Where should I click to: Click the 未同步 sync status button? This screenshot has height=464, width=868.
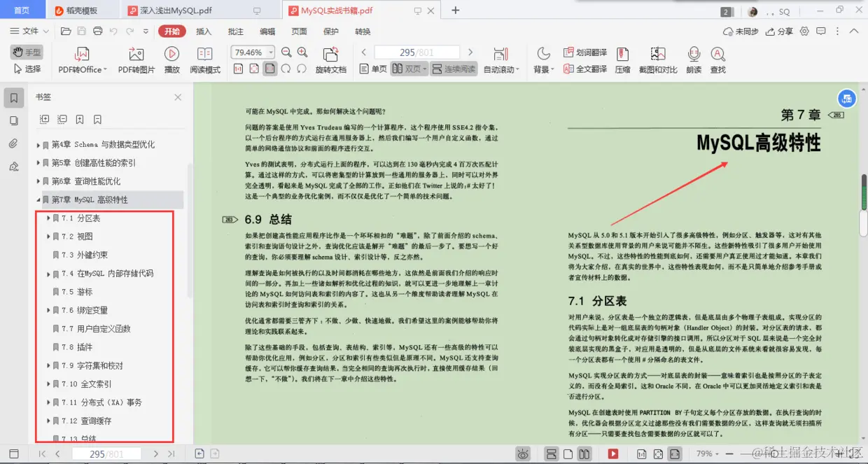(741, 31)
